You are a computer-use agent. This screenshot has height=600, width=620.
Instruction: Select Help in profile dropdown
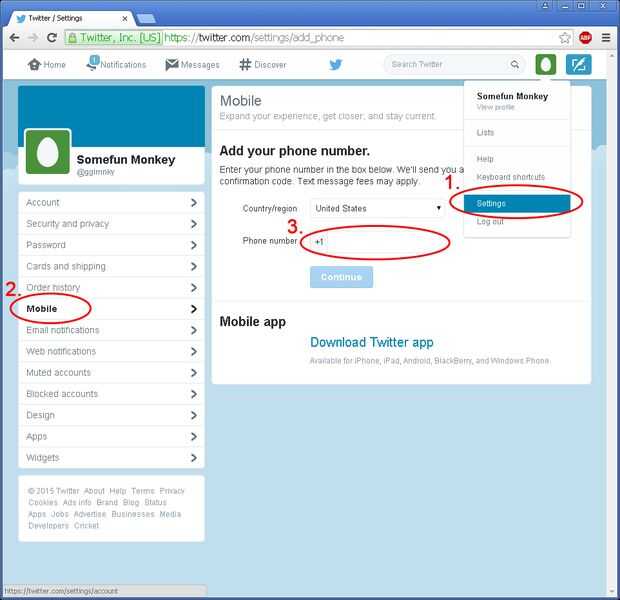485,159
